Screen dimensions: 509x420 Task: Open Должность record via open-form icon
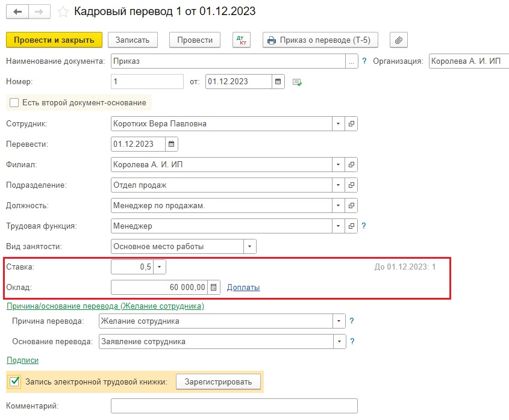(x=351, y=205)
